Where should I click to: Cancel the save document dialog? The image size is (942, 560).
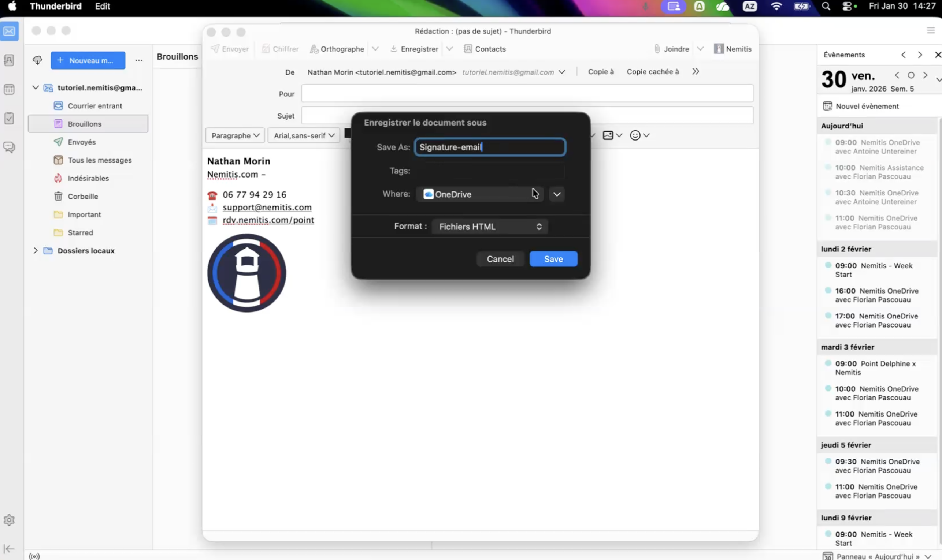click(500, 258)
